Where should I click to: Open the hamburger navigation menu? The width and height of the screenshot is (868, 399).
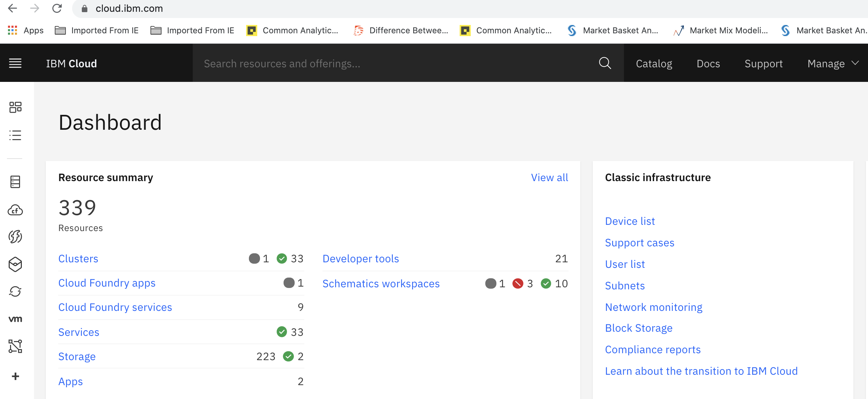coord(15,63)
